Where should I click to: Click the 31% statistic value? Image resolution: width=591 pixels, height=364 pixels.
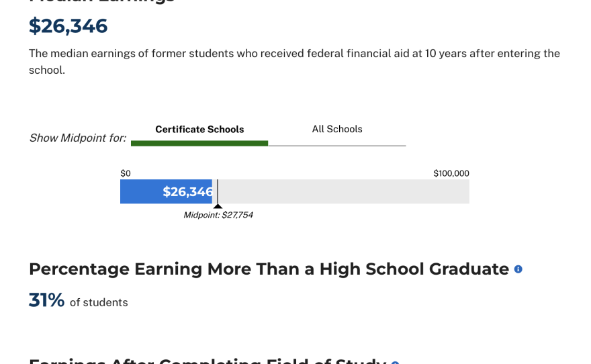tap(46, 300)
